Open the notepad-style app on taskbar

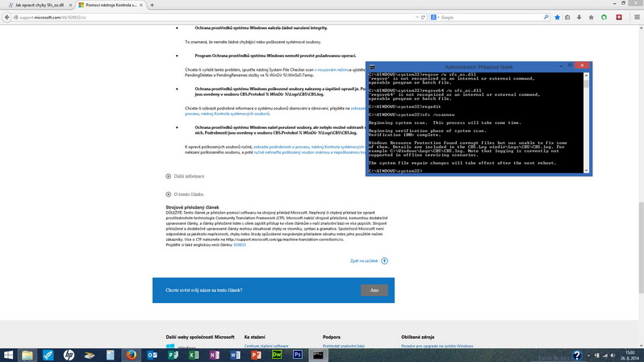[110, 355]
